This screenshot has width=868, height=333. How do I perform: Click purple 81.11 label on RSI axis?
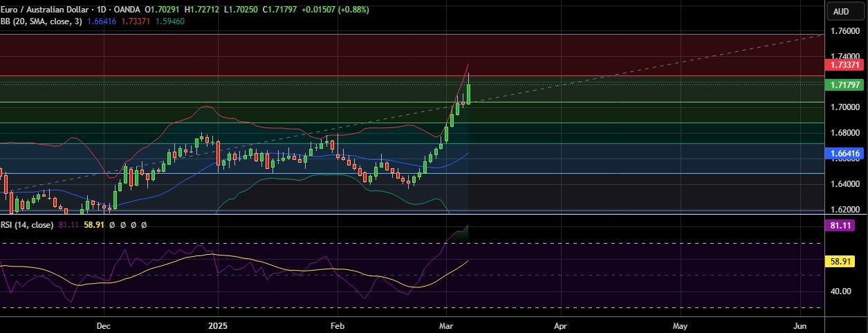click(x=841, y=225)
